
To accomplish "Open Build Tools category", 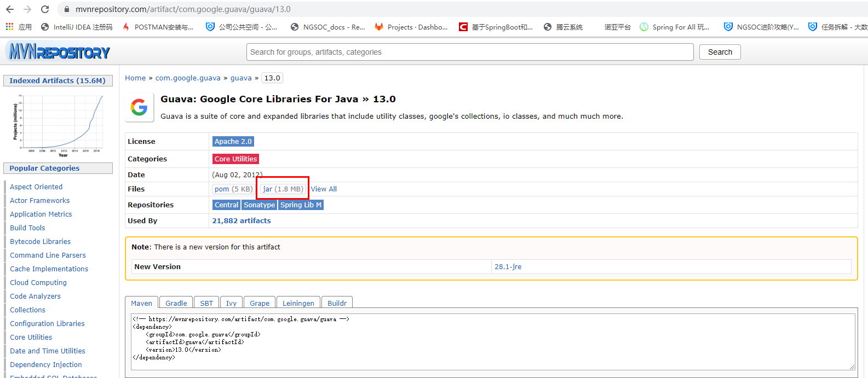I will [x=27, y=228].
